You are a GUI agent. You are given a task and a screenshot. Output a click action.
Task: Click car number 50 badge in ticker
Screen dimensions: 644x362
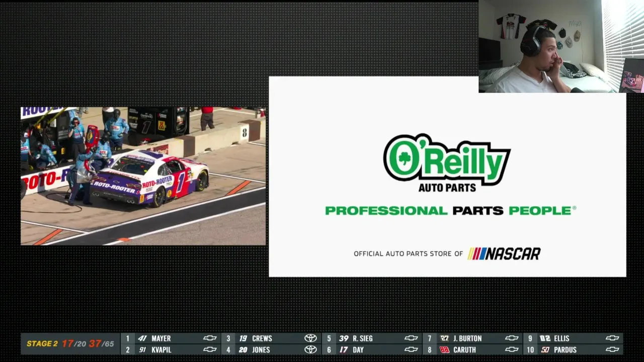pos(545,349)
